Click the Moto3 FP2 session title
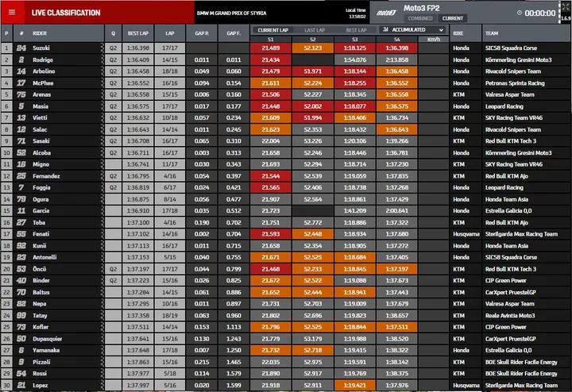Image resolution: width=572 pixels, height=392 pixels. click(x=421, y=8)
